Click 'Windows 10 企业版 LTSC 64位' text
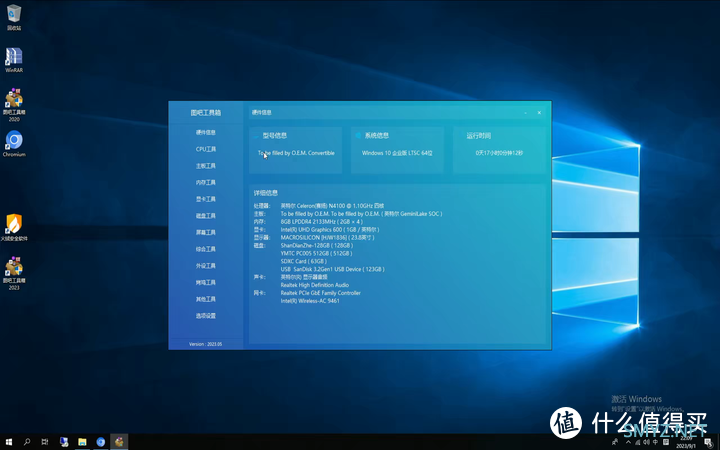Screen dimensions: 720x450 (x=397, y=153)
